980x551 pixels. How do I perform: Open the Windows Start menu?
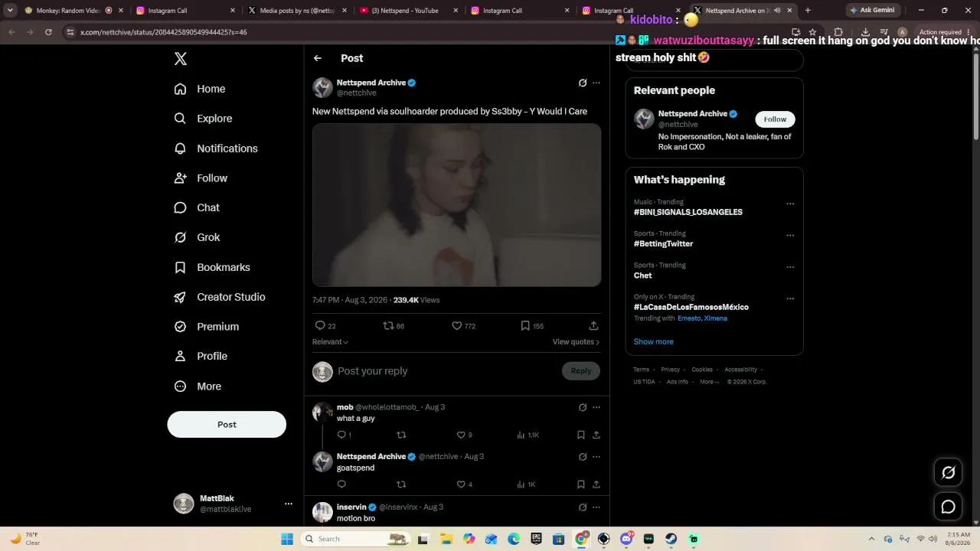pos(287,539)
